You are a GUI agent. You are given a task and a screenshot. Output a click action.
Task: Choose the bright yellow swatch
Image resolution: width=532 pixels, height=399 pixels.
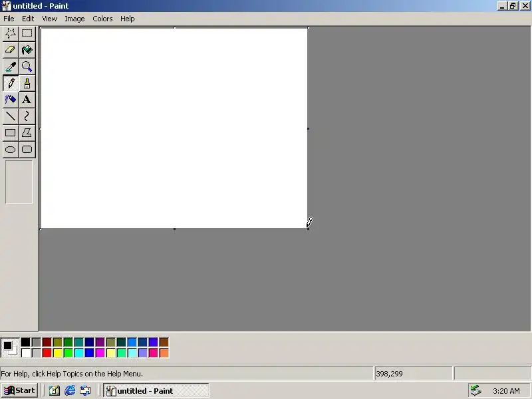(x=57, y=353)
